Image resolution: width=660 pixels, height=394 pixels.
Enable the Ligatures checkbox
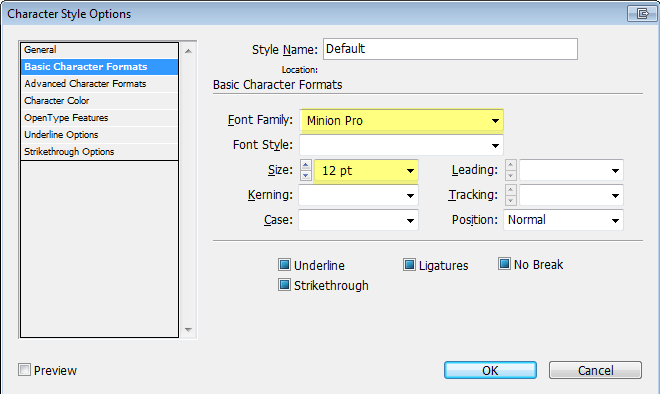pos(409,265)
